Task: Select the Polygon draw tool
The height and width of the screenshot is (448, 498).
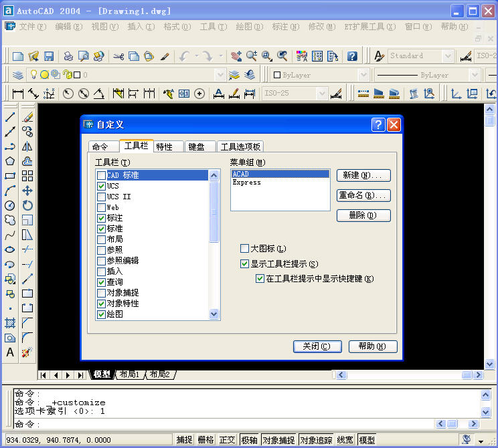Action: tap(10, 161)
